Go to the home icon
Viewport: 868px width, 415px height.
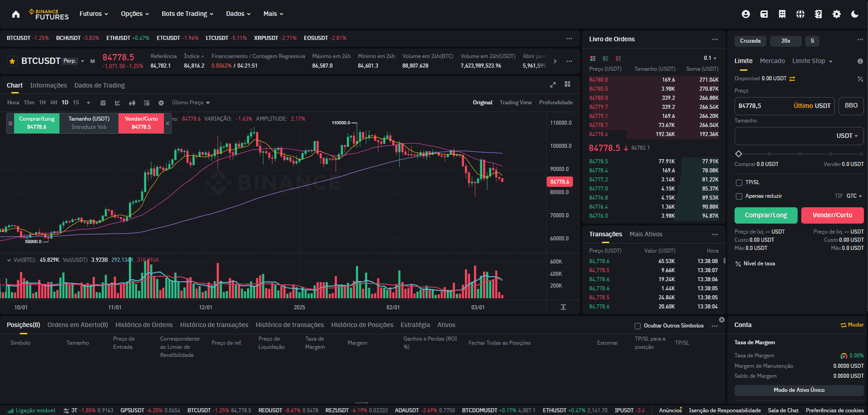point(16,14)
